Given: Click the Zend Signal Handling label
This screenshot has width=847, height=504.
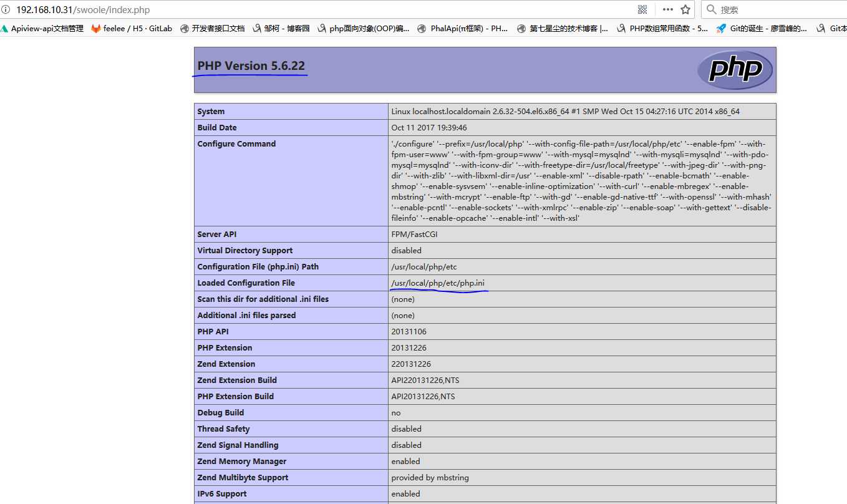Looking at the screenshot, I should click(238, 445).
